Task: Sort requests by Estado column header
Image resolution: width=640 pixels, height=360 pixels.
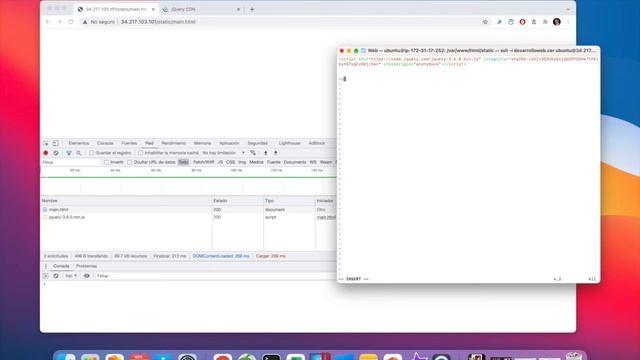Action: [238, 201]
